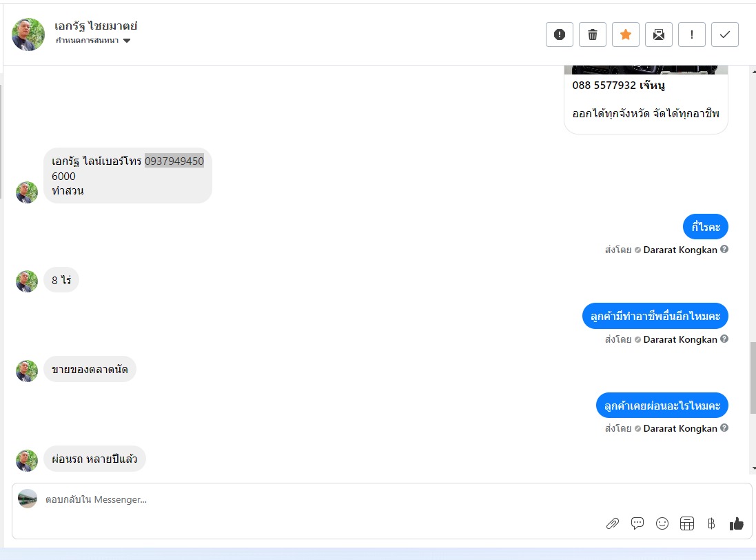Send a thumbs-up like
The image size is (756, 560).
(737, 523)
